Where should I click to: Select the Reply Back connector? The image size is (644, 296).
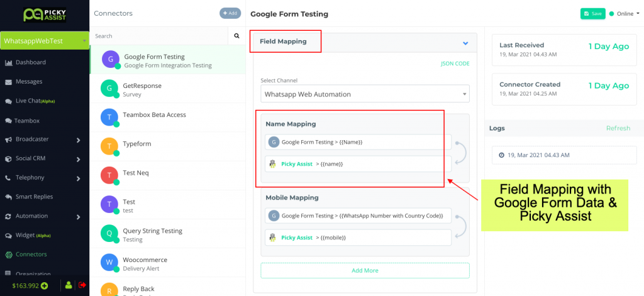[x=167, y=288]
